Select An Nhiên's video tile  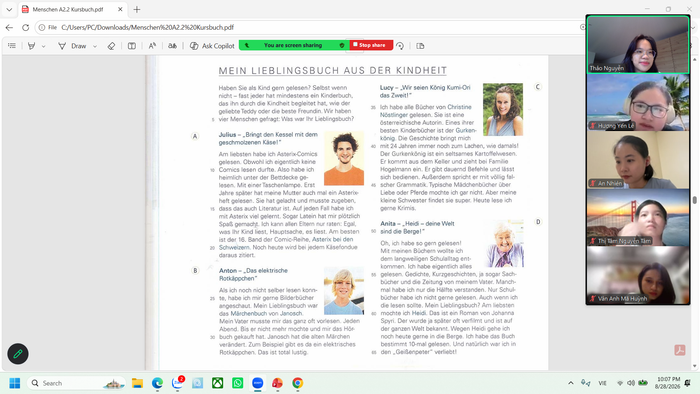(638, 160)
